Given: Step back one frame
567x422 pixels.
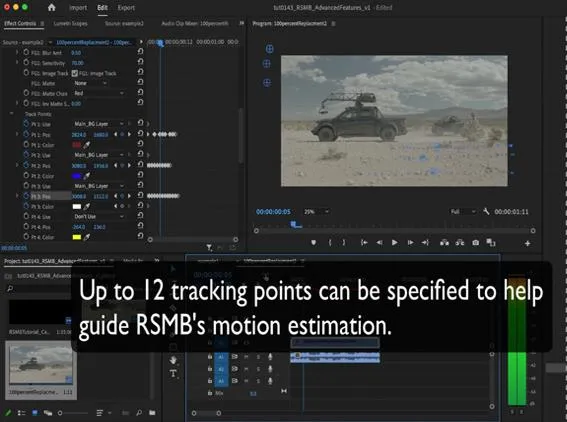Looking at the screenshot, I should click(x=379, y=243).
